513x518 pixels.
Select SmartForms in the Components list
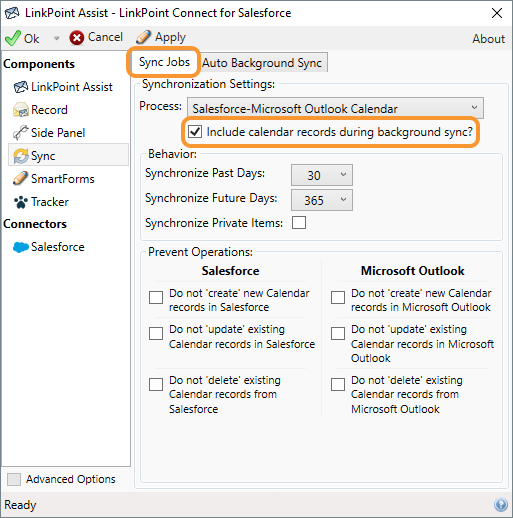63,179
